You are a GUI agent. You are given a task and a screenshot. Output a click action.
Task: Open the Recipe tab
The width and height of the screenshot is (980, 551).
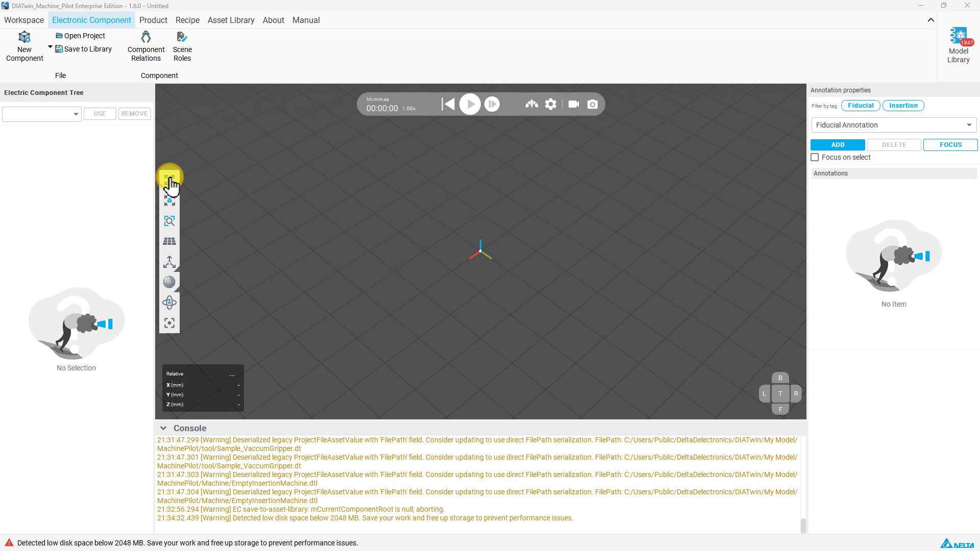(x=187, y=20)
